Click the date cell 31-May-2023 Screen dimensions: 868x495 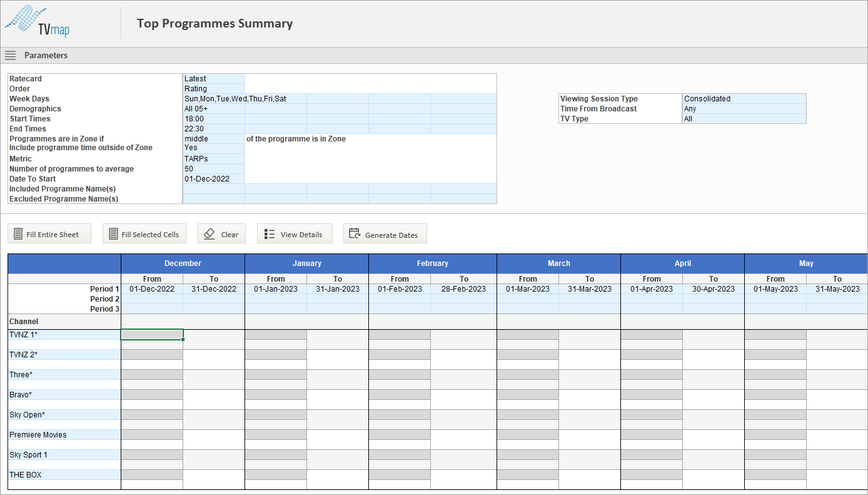[837, 289]
